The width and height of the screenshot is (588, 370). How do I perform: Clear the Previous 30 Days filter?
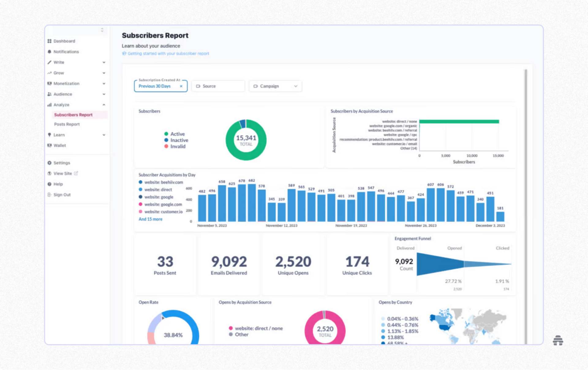tap(181, 86)
